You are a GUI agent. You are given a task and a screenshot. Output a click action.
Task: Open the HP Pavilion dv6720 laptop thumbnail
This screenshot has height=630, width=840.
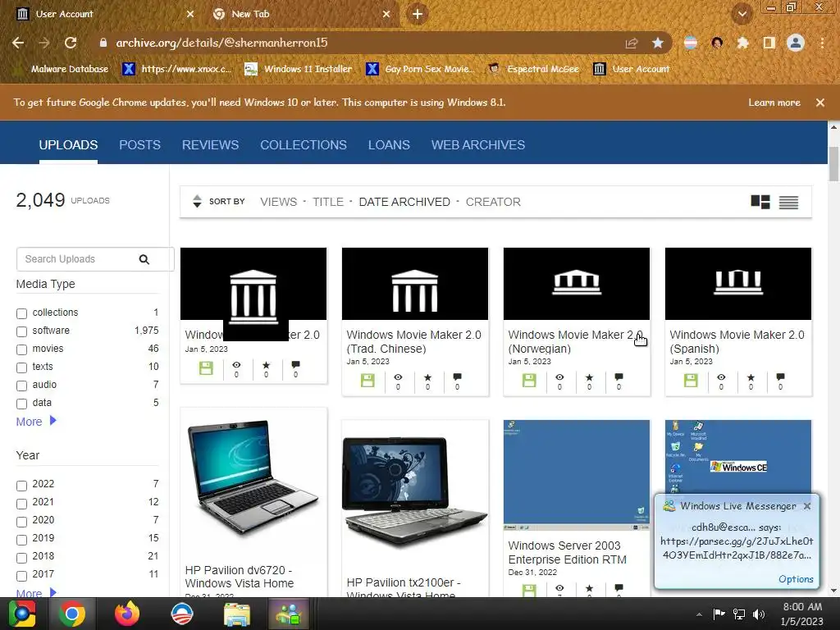253,477
